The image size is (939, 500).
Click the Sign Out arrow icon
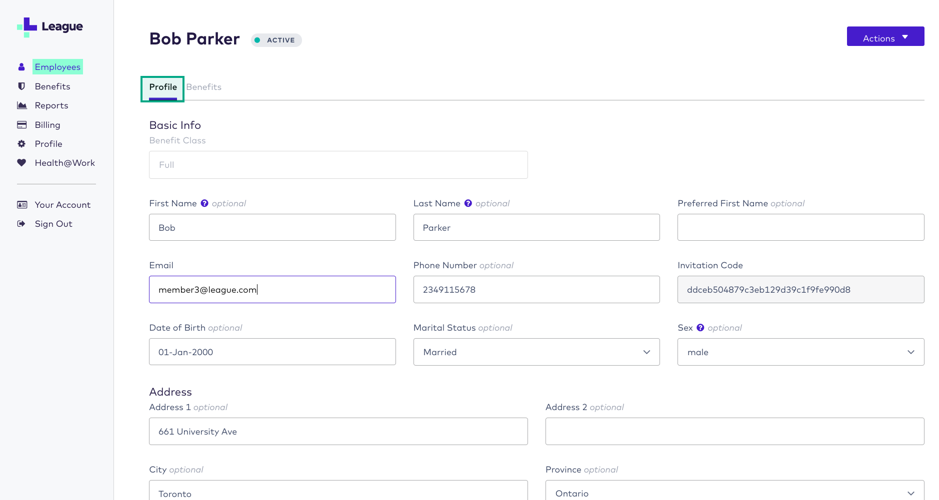tap(22, 224)
